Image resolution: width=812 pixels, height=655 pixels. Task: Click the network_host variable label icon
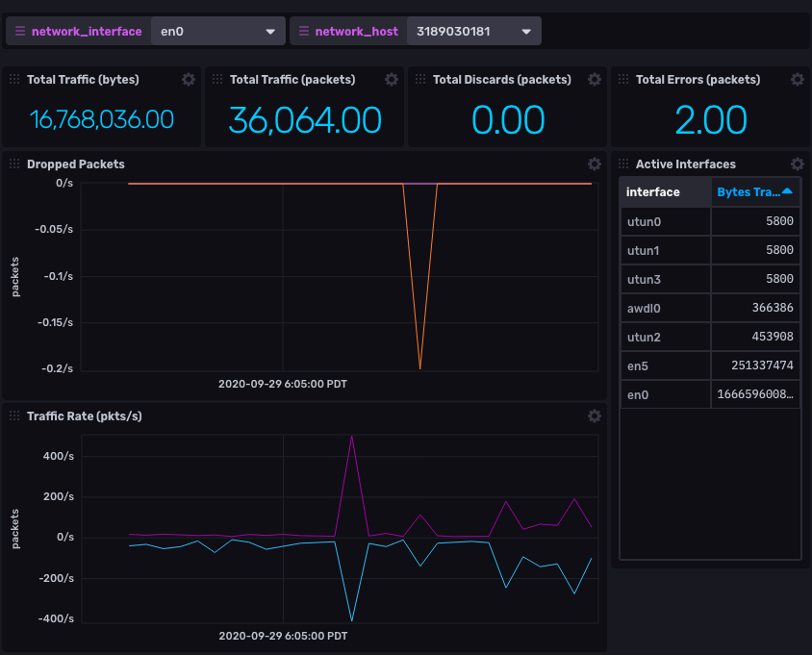click(x=302, y=30)
